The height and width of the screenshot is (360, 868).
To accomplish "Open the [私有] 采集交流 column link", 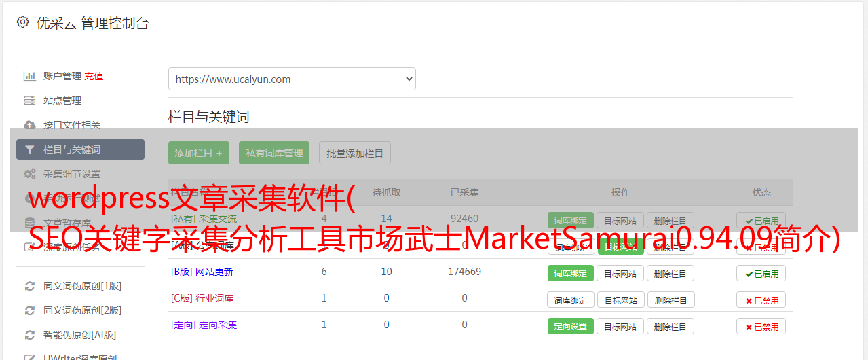I will 204,219.
